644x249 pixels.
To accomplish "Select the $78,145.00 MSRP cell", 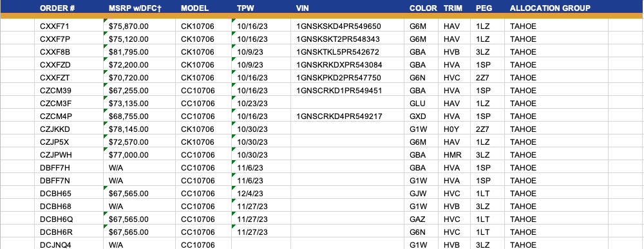I will 140,129.
